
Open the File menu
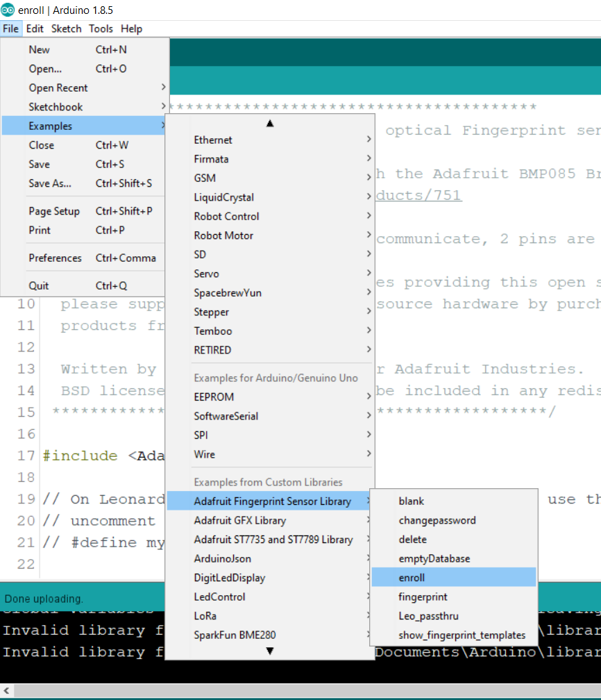(10, 28)
